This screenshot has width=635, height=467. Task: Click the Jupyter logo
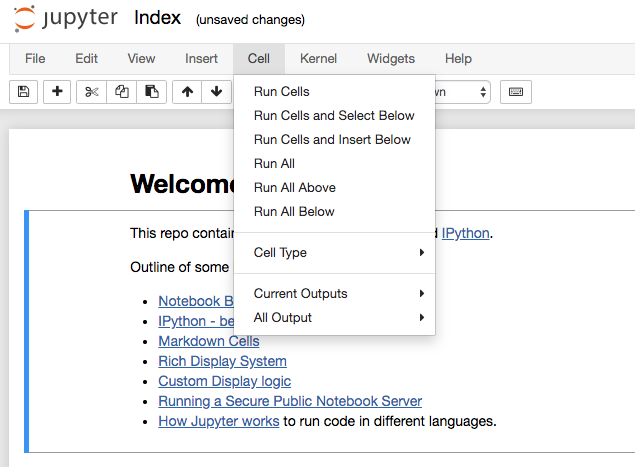66,18
